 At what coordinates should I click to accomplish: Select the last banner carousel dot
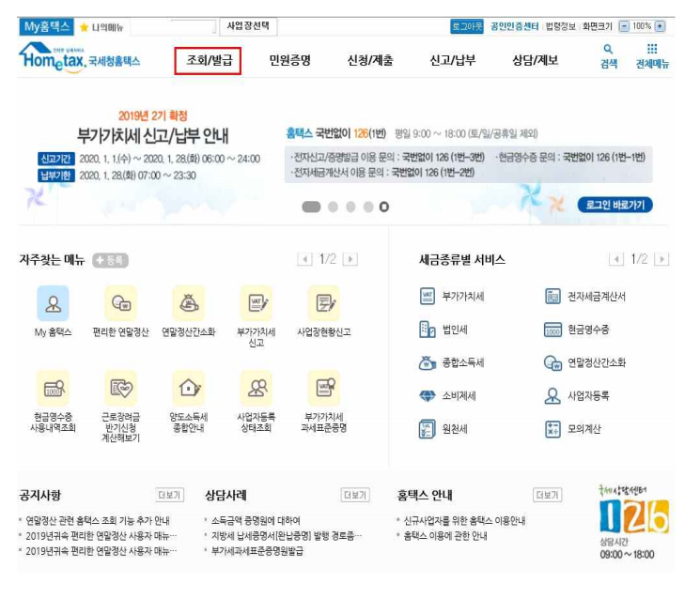coord(383,207)
